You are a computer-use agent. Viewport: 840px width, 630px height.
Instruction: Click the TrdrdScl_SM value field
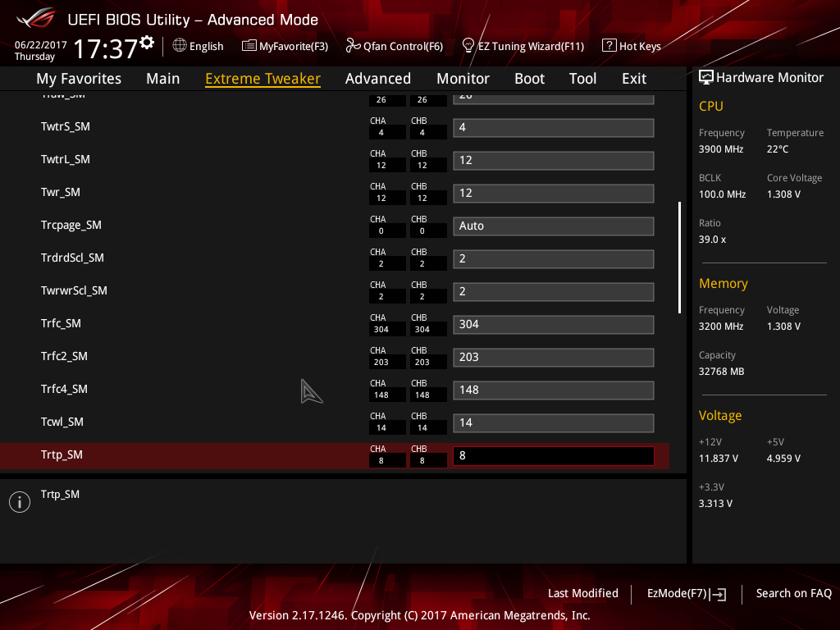point(554,258)
